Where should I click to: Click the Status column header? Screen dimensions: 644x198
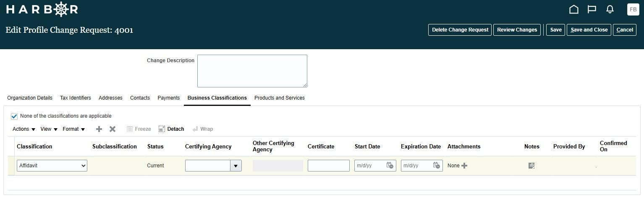pyautogui.click(x=155, y=147)
